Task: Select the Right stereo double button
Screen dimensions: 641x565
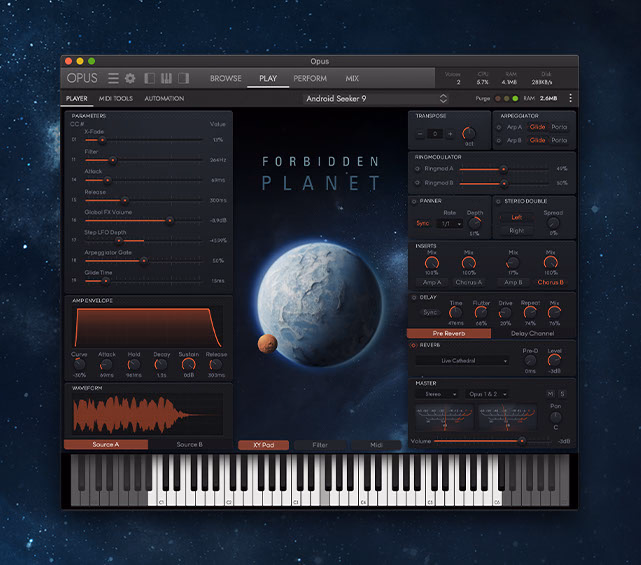Action: point(516,231)
